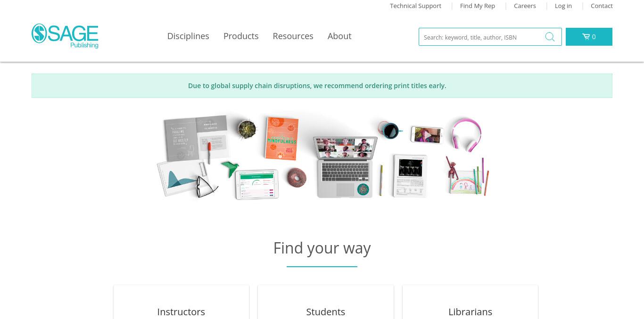
Task: Click the search magnifier icon
Action: (550, 37)
